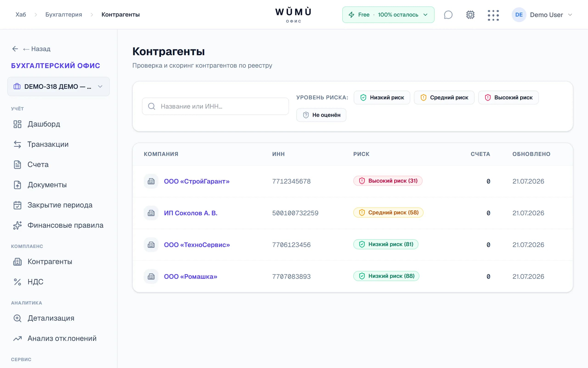Viewport: 588px width, 368px height.
Task: Click building icon beside ООО «ТехноСервис»
Action: (151, 244)
